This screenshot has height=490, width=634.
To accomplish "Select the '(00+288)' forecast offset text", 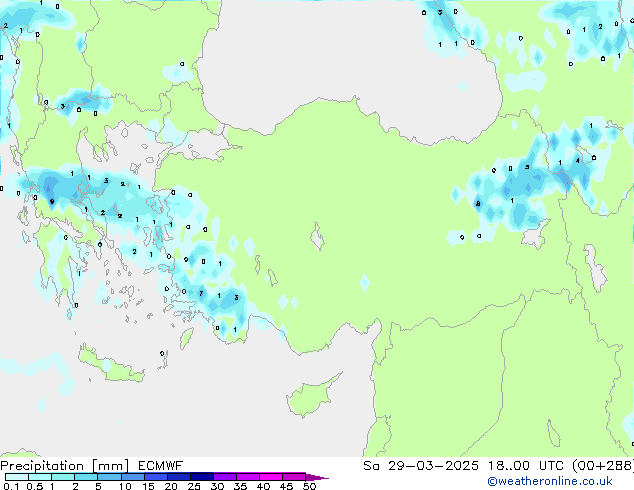I will tap(603, 466).
